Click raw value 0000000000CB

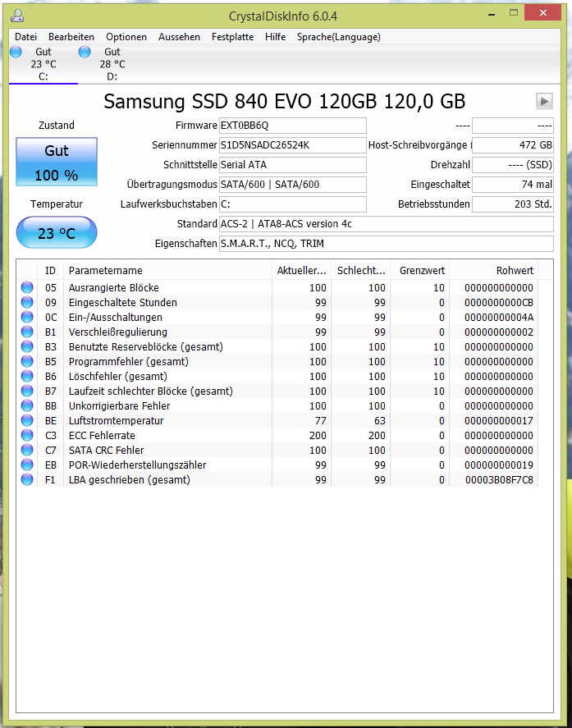pos(499,302)
